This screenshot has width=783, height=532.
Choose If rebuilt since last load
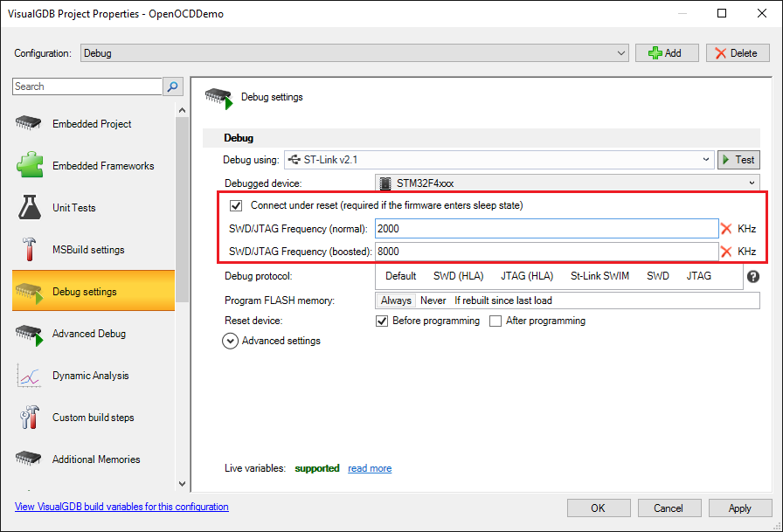point(502,301)
